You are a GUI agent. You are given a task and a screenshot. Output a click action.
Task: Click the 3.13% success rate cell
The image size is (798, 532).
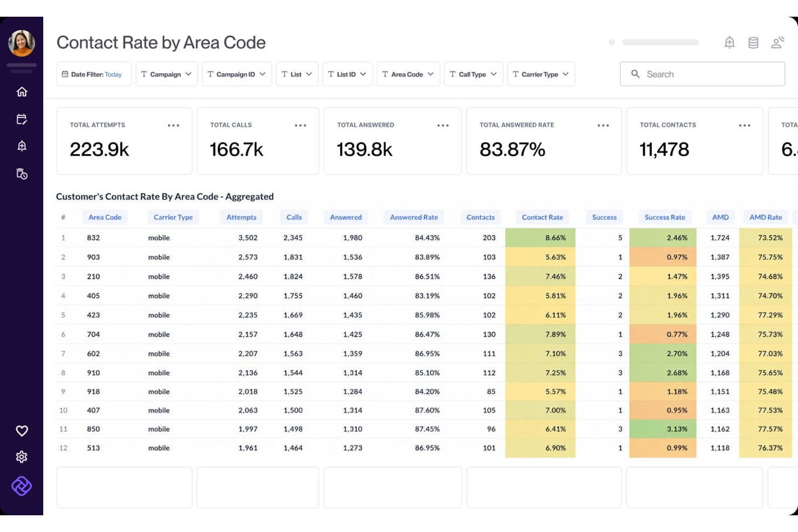pyautogui.click(x=663, y=429)
